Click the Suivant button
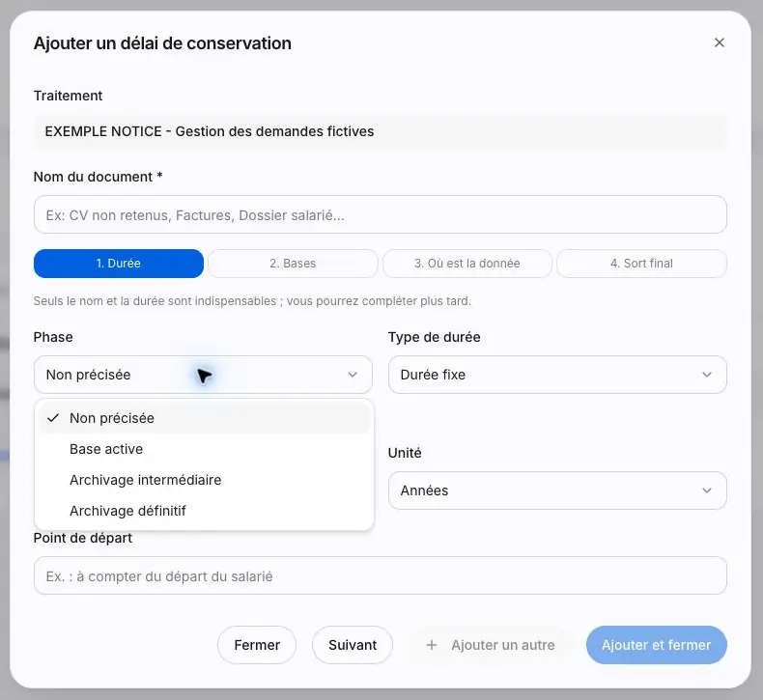 (x=353, y=645)
